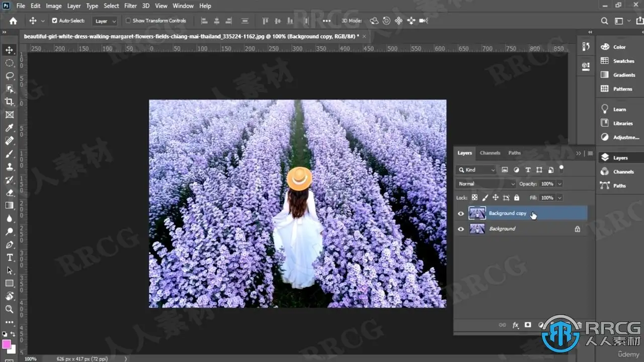The width and height of the screenshot is (644, 362).
Task: Expand the layer Opacity dropdown arrow
Action: (559, 184)
